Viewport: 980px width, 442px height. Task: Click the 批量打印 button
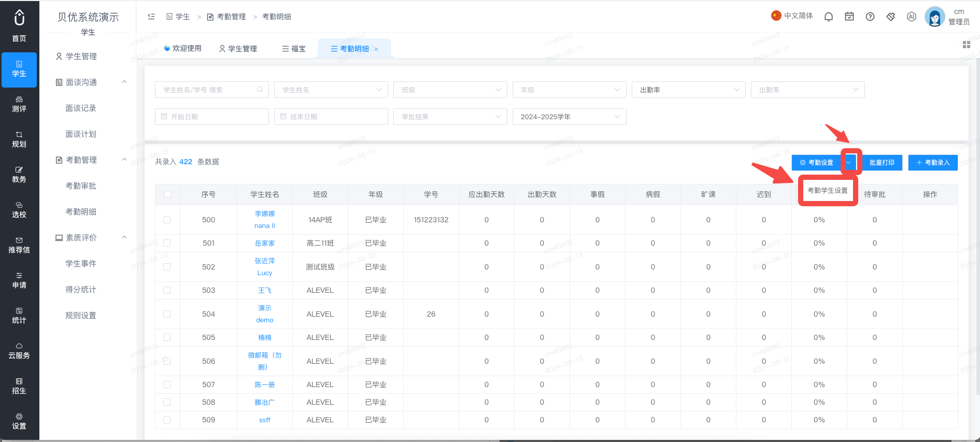click(x=882, y=163)
